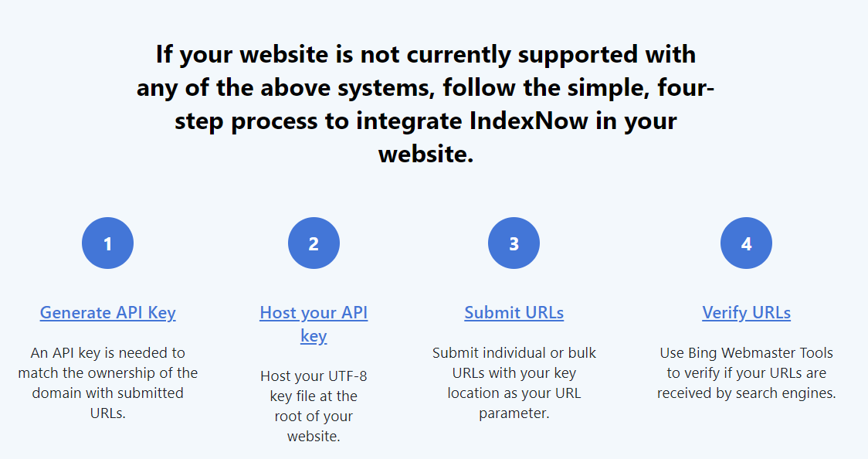Click the UTF-8 key file description text
Image resolution: width=868 pixels, height=459 pixels.
click(x=314, y=406)
